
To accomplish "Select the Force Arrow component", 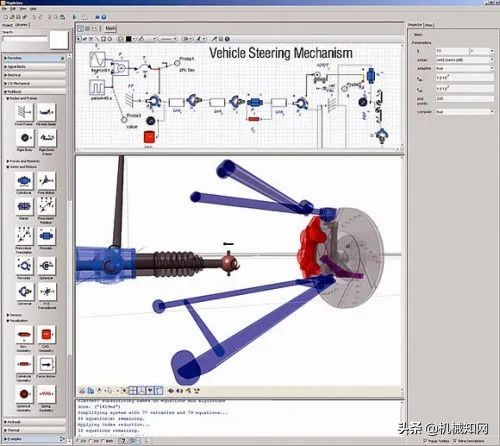I will [x=46, y=364].
